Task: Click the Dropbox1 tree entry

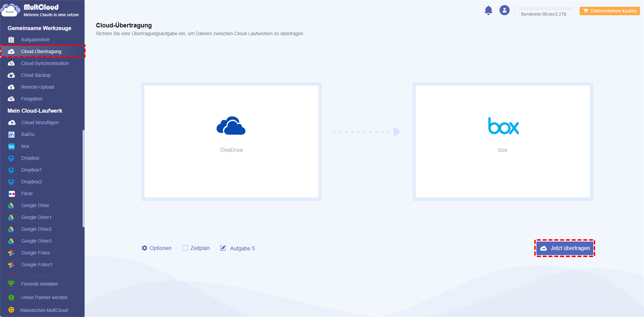Action: pos(31,170)
